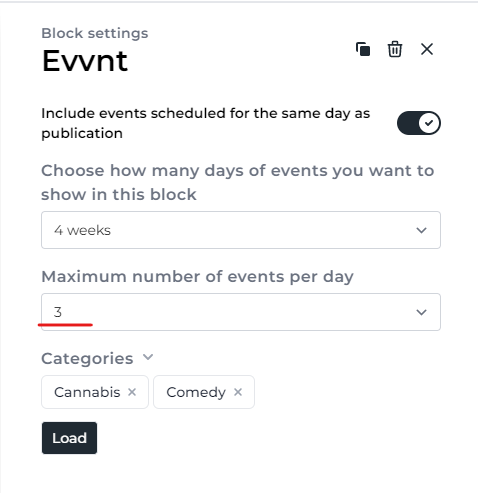
Task: Click the chevron in the 4 weeks field
Action: click(x=421, y=230)
